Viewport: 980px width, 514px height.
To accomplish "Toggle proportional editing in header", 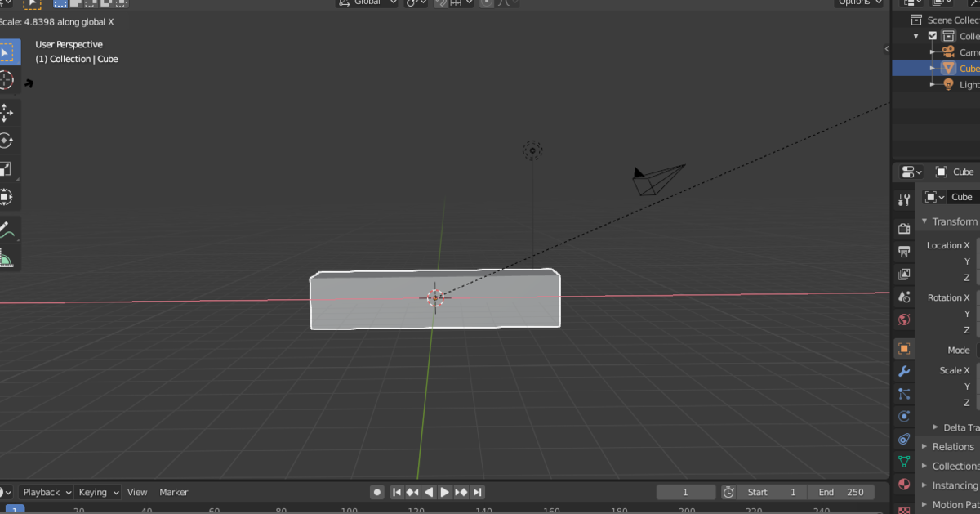I will [487, 2].
